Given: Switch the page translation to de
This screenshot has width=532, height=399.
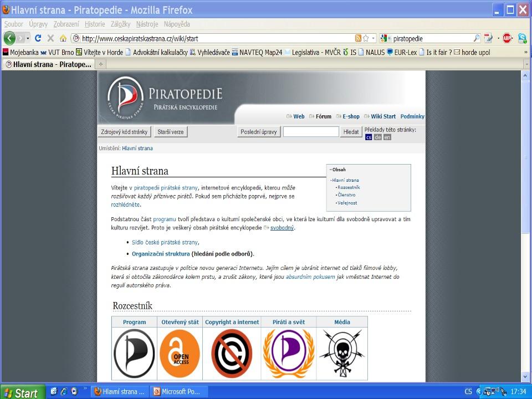Looking at the screenshot, I should coord(377,137).
